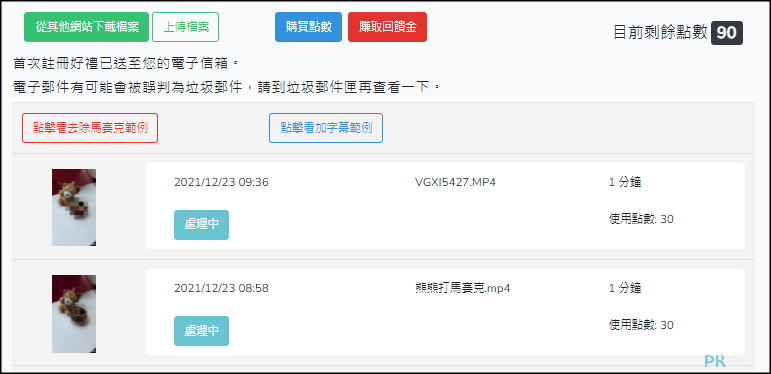
Task: Click the date 2021/12/23 08:58
Action: click(221, 288)
